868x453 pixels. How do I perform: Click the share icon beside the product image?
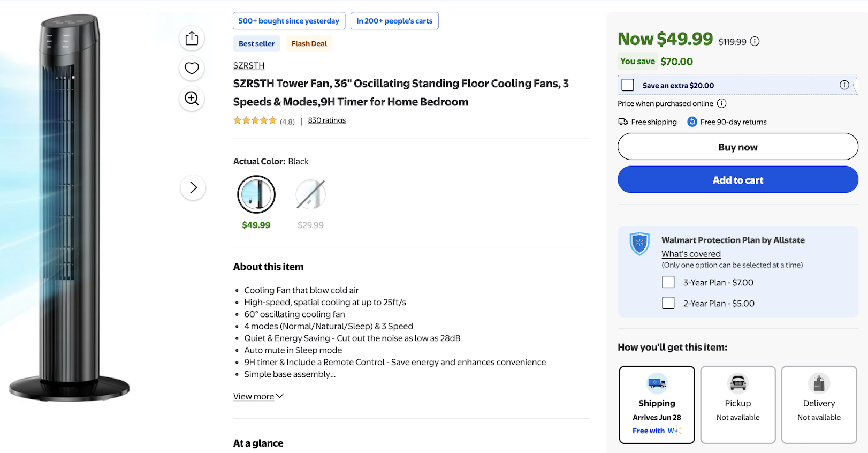(x=192, y=39)
